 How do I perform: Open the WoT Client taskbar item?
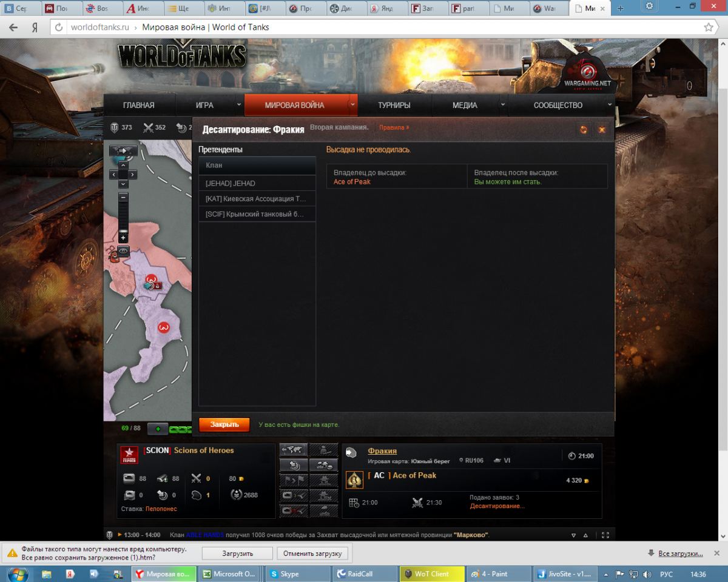(433, 574)
